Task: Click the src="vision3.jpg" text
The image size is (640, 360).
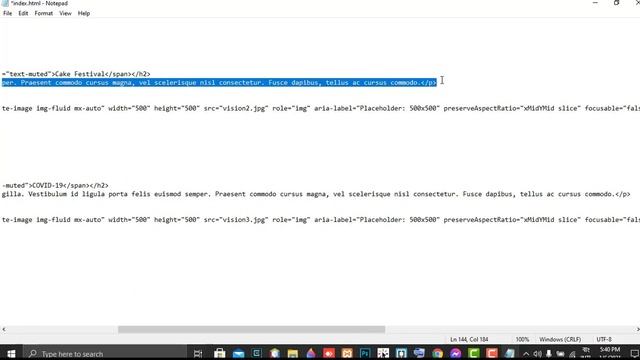Action: tap(236, 220)
